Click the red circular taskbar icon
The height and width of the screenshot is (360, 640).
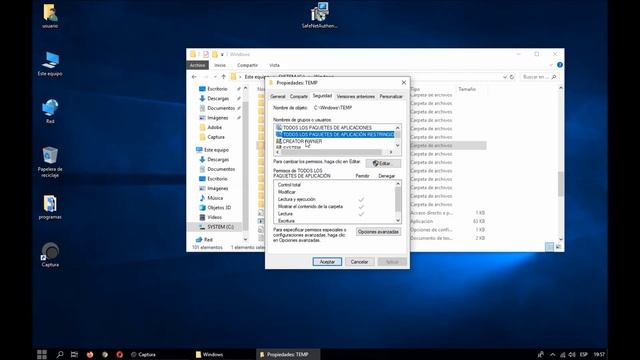tap(120, 354)
